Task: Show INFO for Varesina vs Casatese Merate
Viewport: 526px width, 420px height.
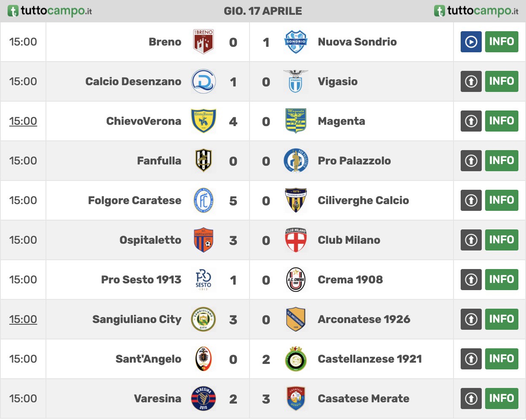Action: (502, 398)
